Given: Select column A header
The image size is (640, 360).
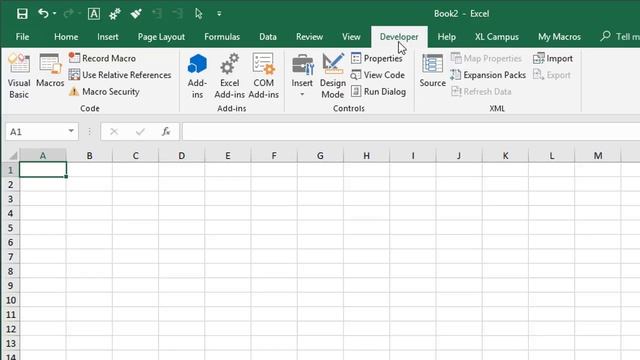Looking at the screenshot, I should coord(43,156).
